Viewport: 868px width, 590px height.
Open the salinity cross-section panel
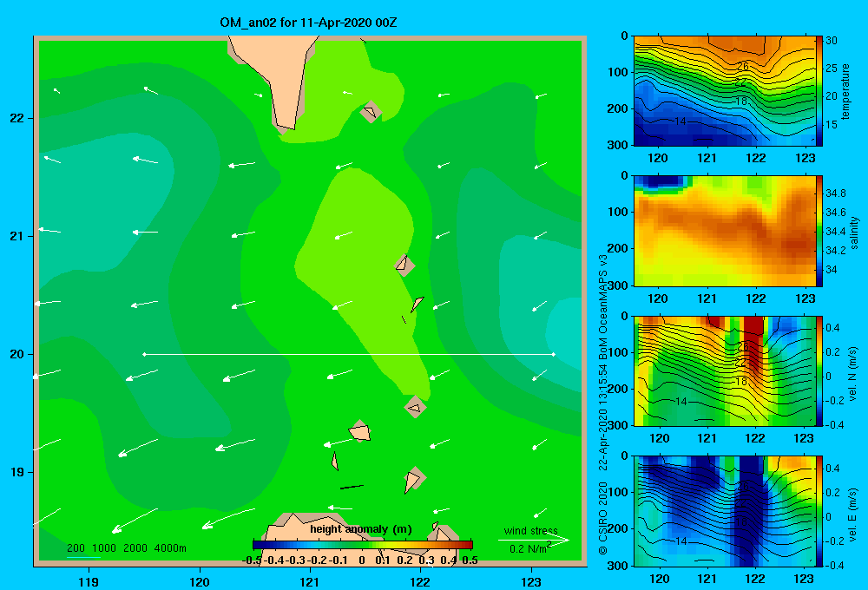(x=724, y=231)
